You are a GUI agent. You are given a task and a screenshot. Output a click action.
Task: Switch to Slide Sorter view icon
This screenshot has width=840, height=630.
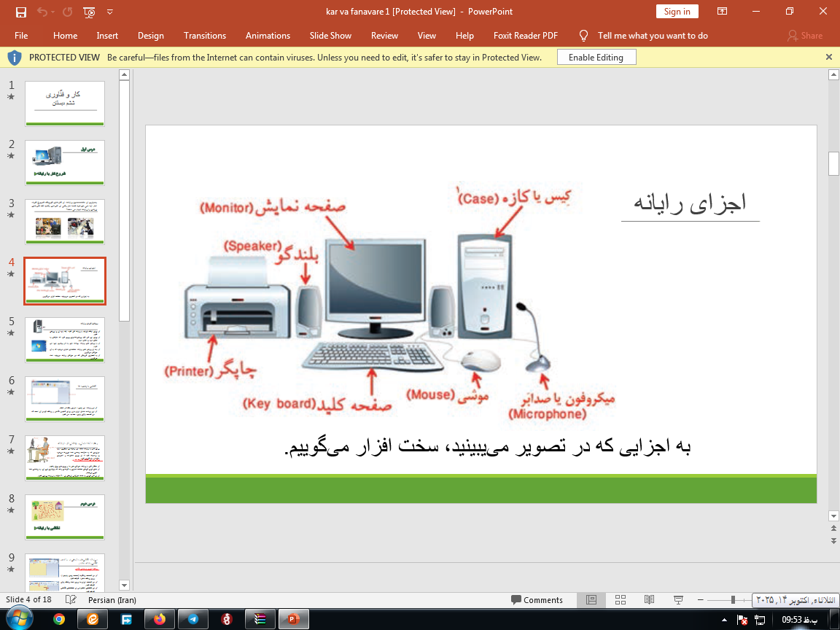click(620, 599)
